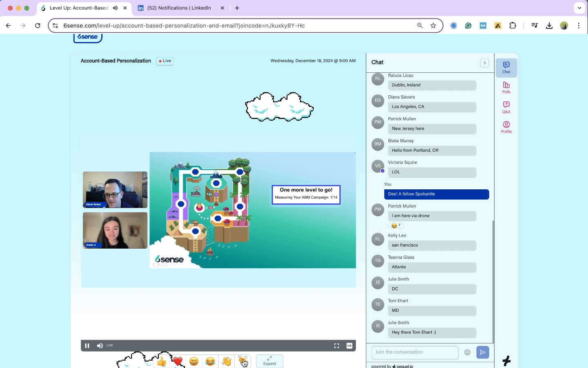Click the send message arrow button
This screenshot has width=588, height=368.
pyautogui.click(x=483, y=352)
